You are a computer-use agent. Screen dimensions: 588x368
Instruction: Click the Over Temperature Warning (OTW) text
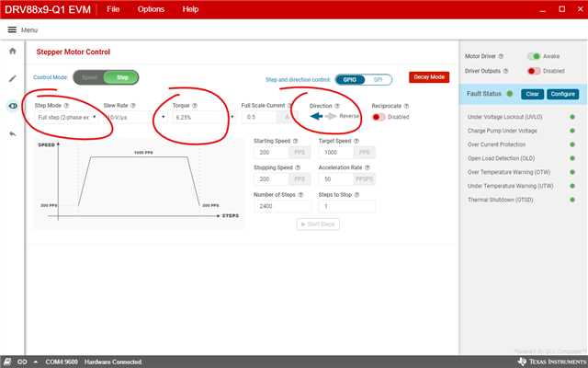click(509, 172)
